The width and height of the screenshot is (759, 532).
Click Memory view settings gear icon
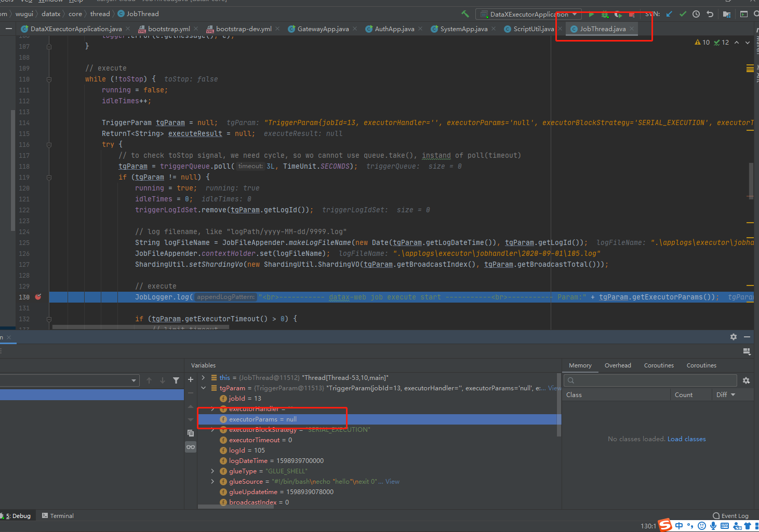746,380
